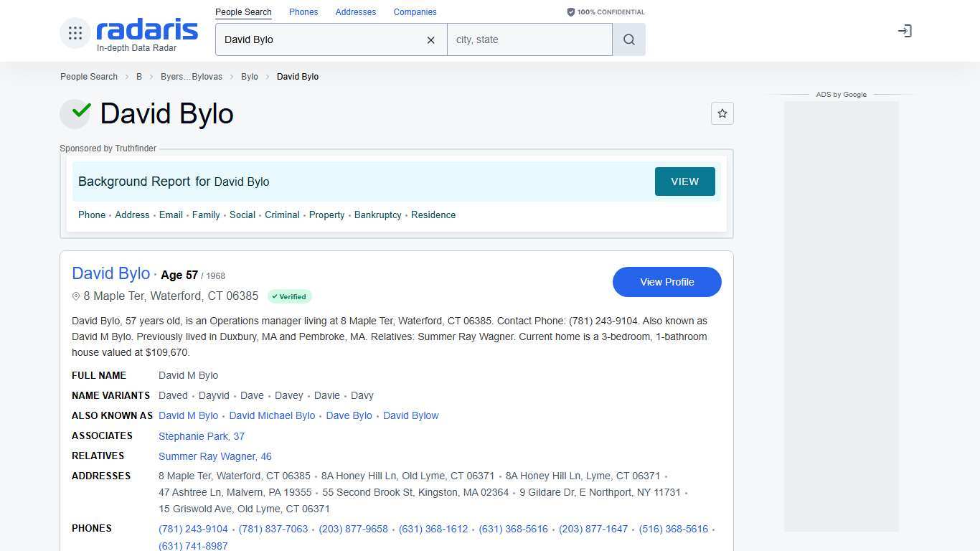Click the Radaris logo

point(147,30)
